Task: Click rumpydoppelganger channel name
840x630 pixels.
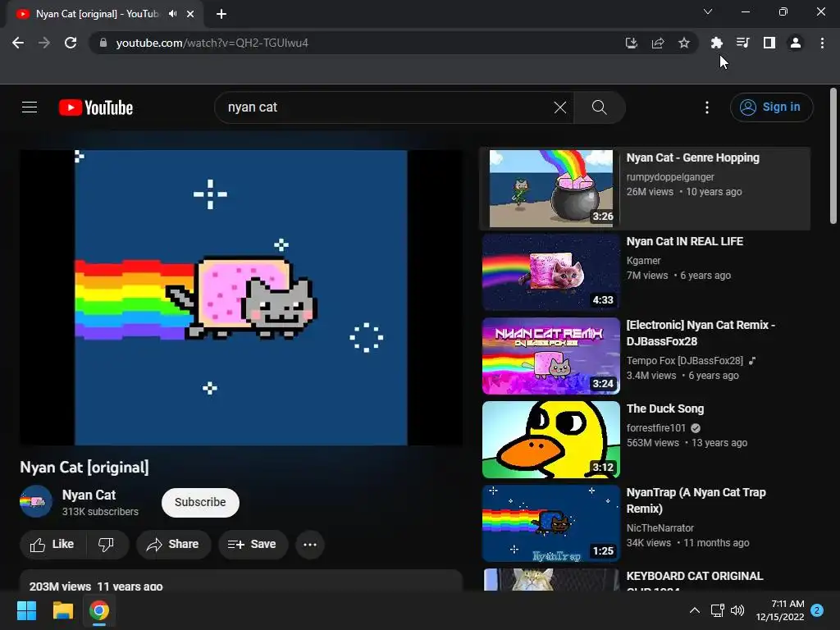Action: coord(670,177)
